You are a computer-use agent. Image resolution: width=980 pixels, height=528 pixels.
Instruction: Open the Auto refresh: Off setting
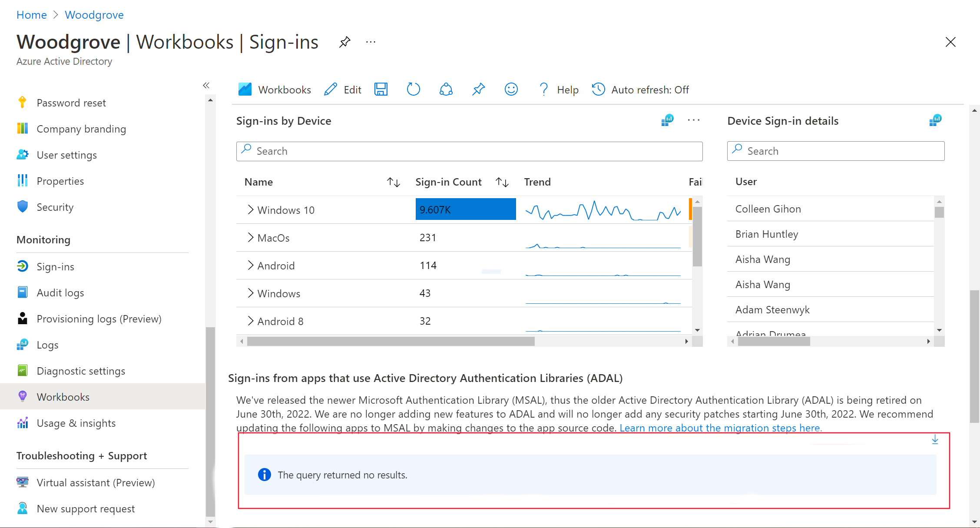point(640,90)
